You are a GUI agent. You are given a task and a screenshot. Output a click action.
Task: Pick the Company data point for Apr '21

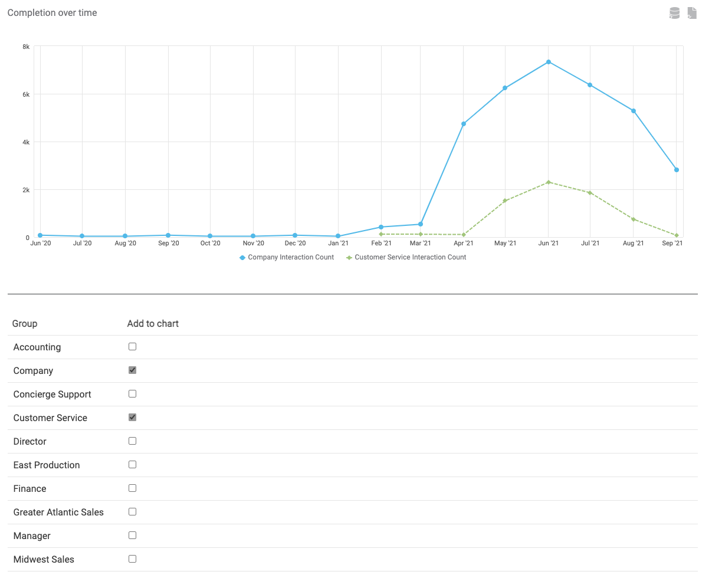464,124
